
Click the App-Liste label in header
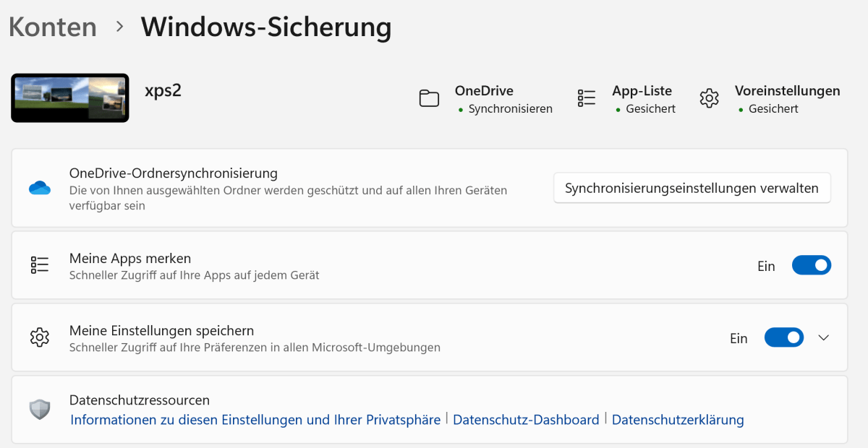point(642,91)
